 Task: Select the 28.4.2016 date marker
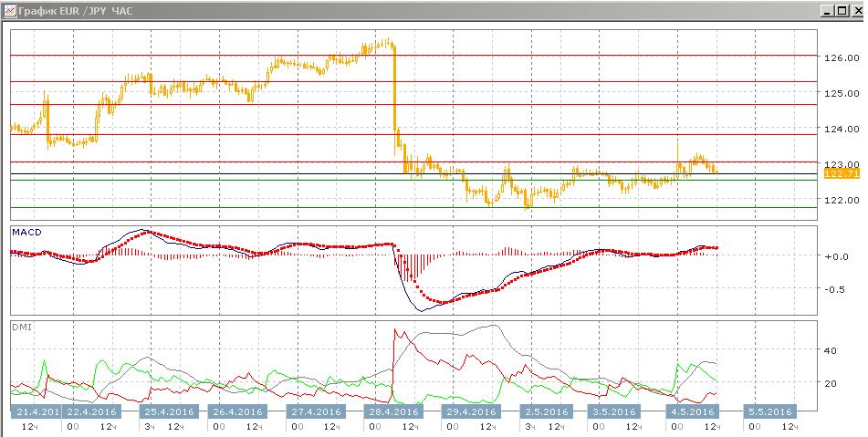pyautogui.click(x=393, y=411)
